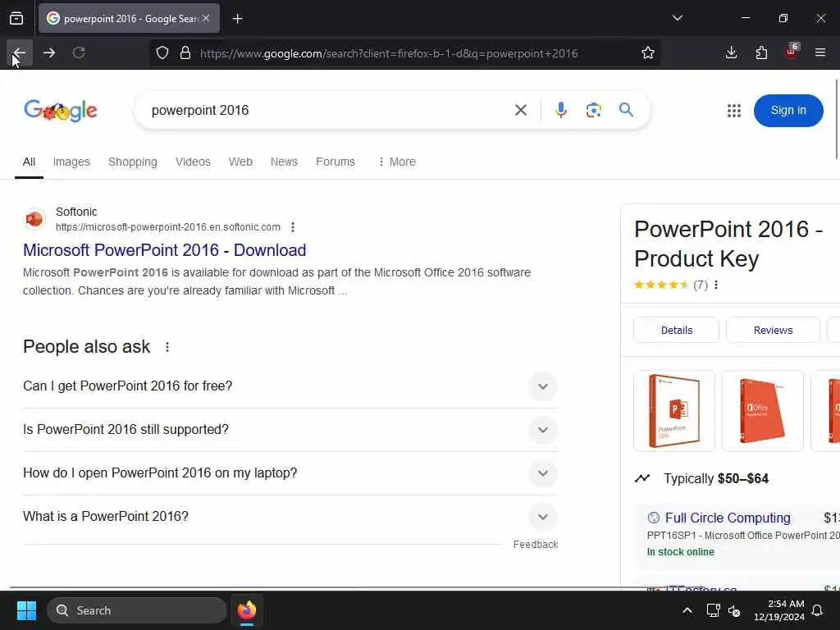
Task: Open the product Details button
Action: point(676,330)
